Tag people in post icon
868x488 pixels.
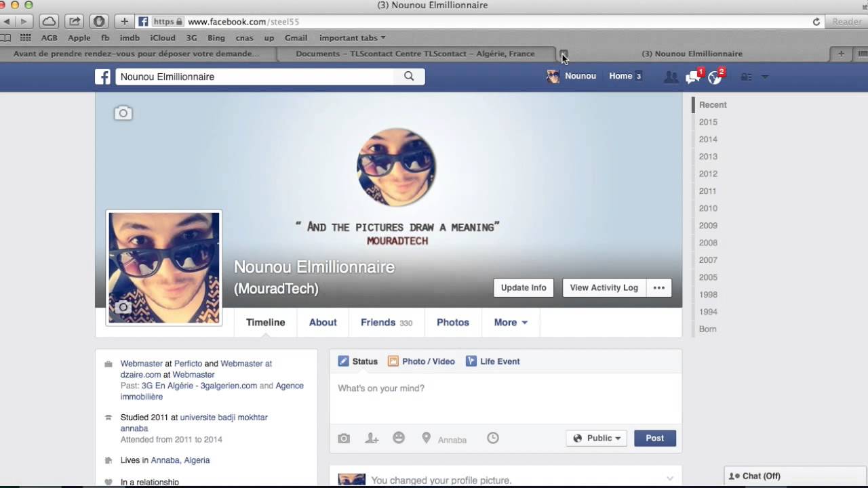pos(371,439)
